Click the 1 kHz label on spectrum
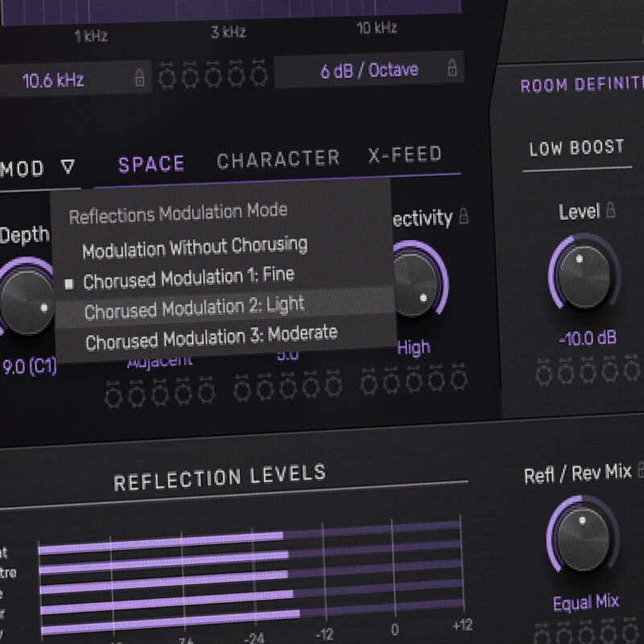This screenshot has width=644, height=644. tap(91, 36)
